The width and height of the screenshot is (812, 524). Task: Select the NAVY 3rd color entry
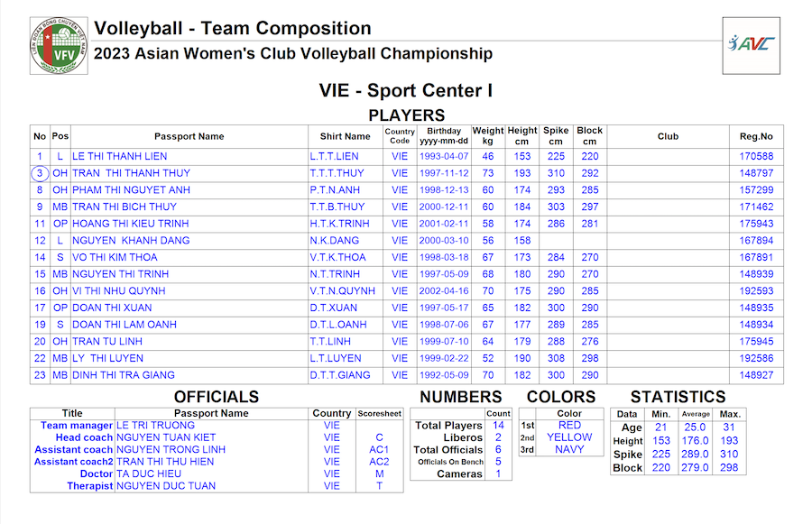(569, 449)
